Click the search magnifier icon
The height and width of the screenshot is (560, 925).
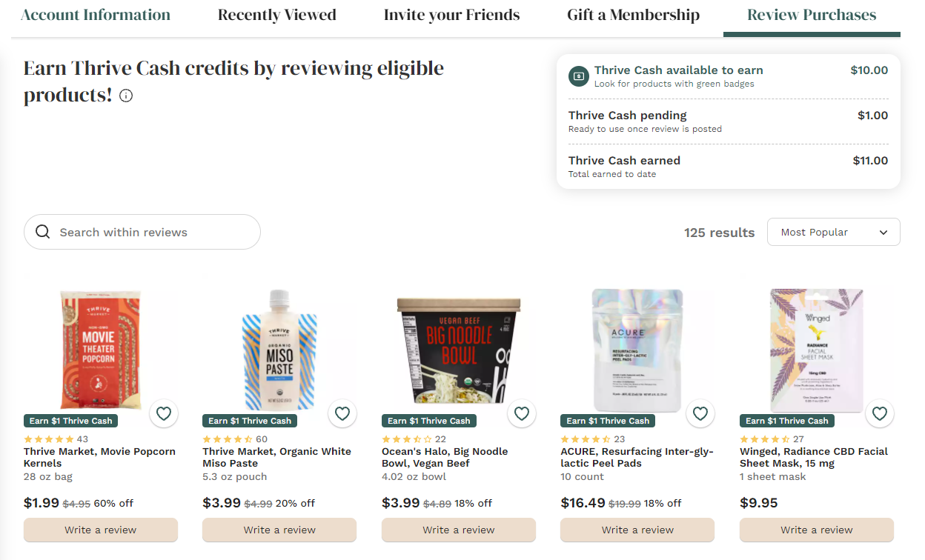[x=43, y=232]
